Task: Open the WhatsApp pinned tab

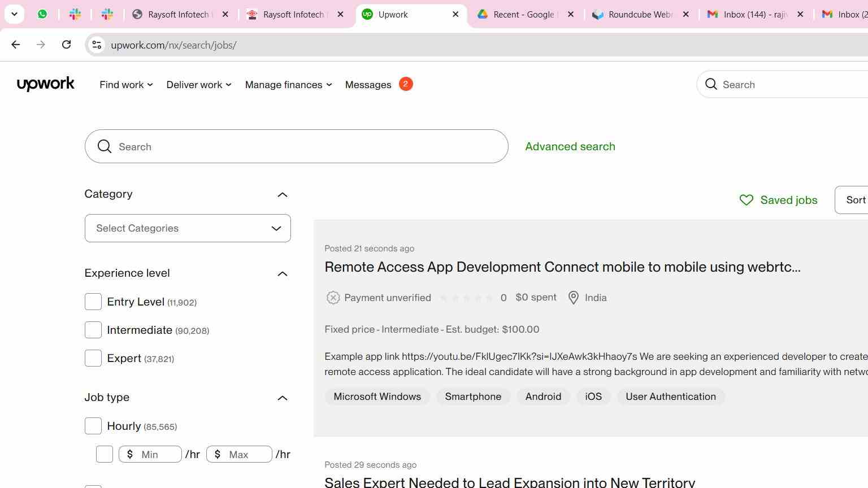Action: tap(42, 15)
